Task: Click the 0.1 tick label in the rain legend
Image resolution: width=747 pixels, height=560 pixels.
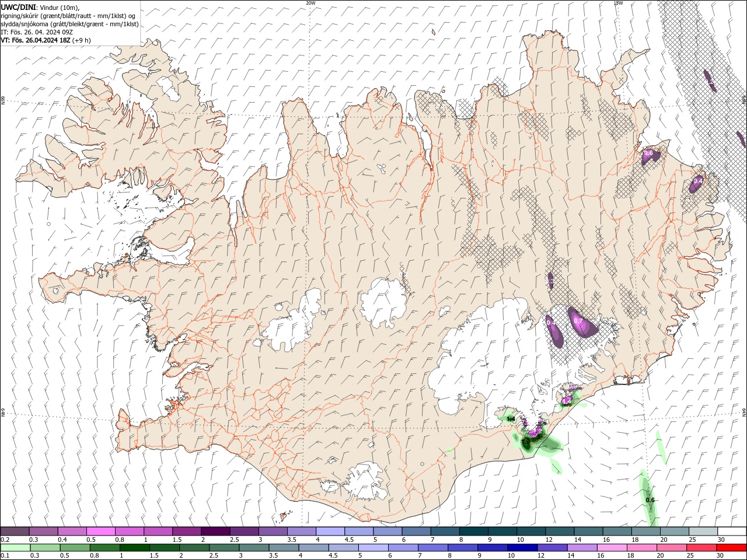Action: point(4,556)
